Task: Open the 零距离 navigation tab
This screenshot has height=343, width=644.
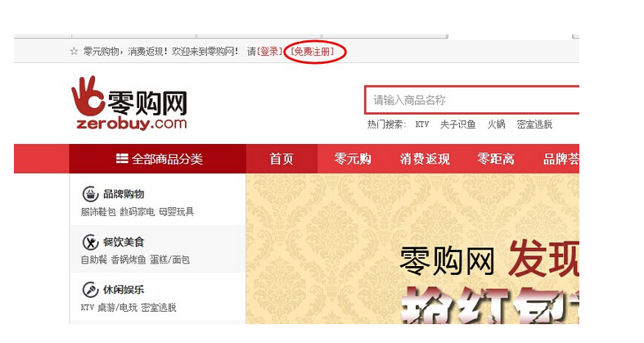Action: point(496,159)
